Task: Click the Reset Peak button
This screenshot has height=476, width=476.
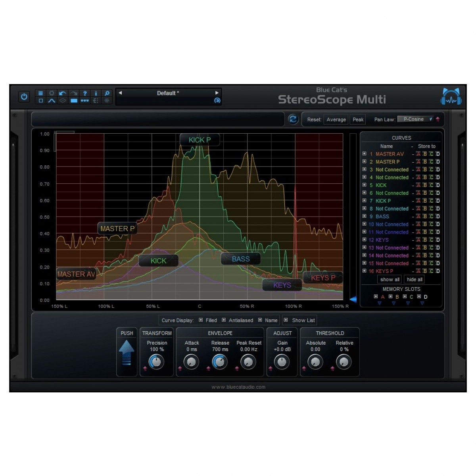Action: pyautogui.click(x=358, y=119)
